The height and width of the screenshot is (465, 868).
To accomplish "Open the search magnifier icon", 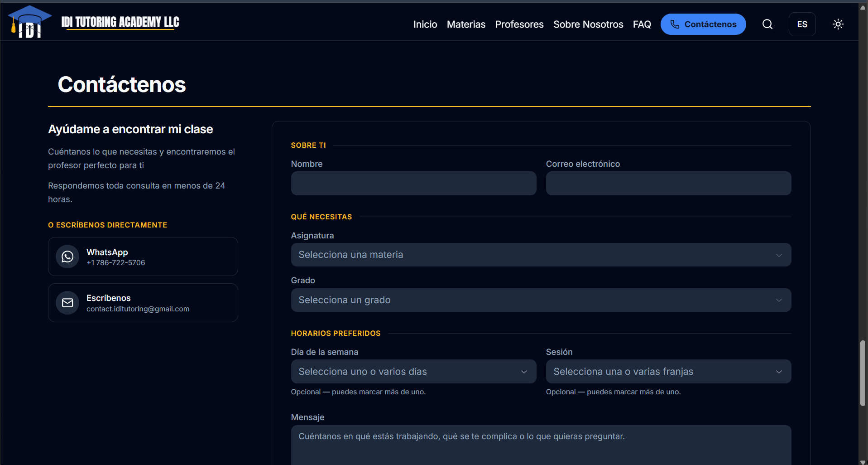I will (767, 24).
